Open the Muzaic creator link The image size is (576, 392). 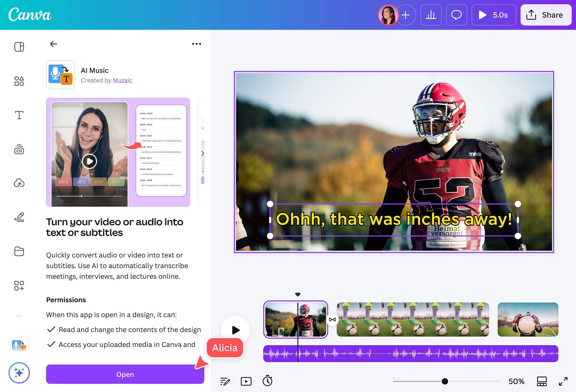point(122,80)
